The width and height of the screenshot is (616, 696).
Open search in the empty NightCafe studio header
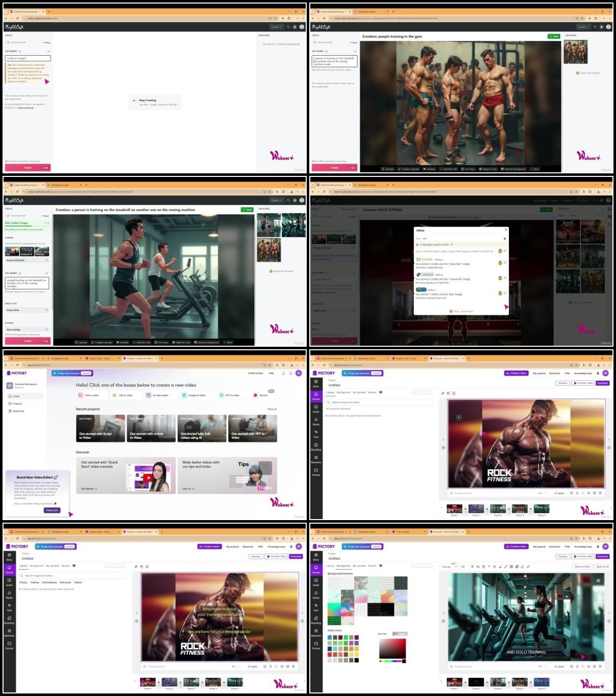point(288,27)
